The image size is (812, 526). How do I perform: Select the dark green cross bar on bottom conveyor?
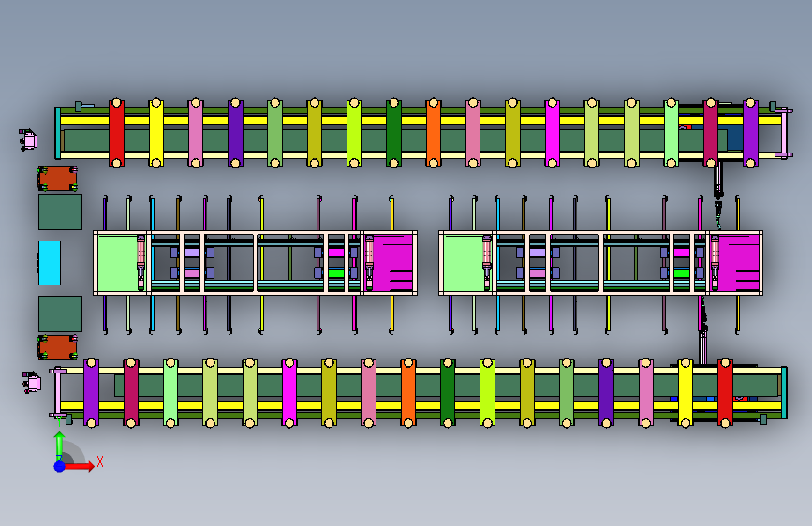point(448,393)
